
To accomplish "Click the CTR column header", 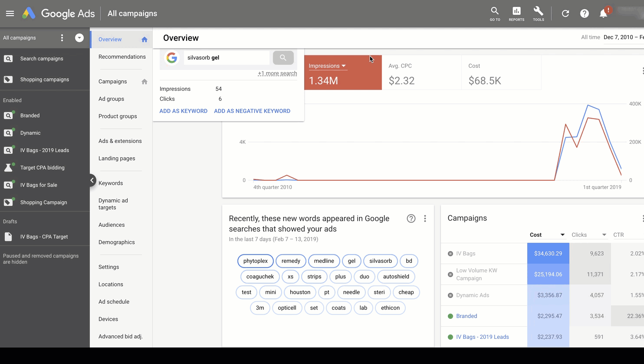I will click(x=618, y=235).
